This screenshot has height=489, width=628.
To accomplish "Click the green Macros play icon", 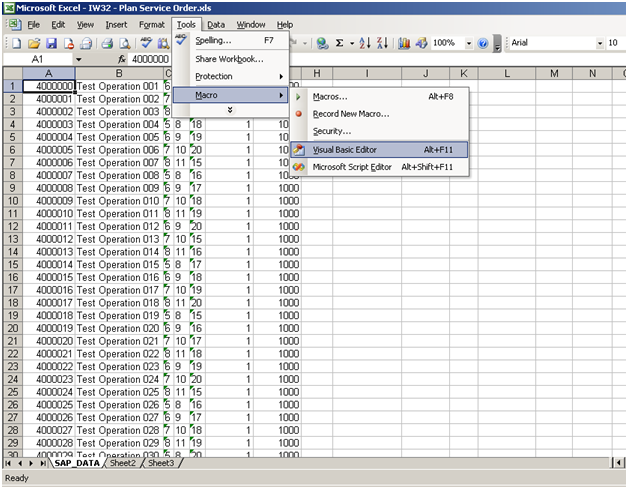I will [298, 97].
